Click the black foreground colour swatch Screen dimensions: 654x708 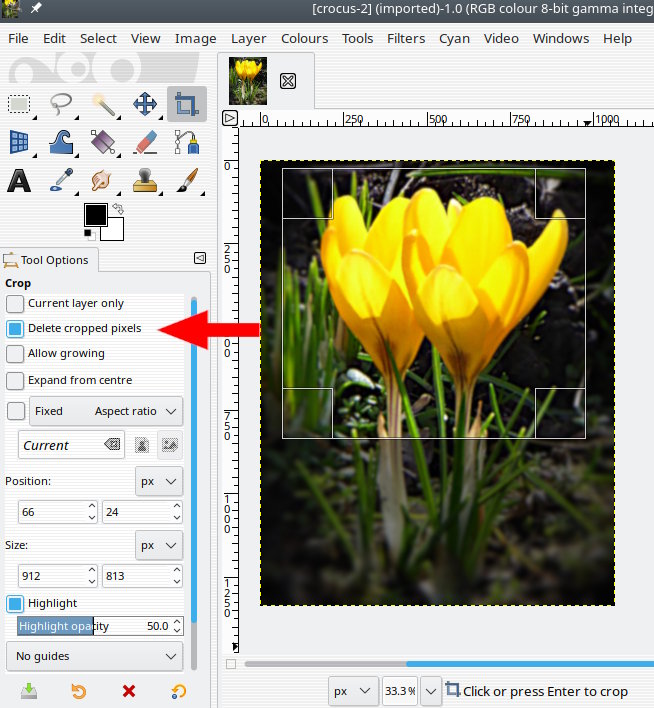pyautogui.click(x=95, y=214)
